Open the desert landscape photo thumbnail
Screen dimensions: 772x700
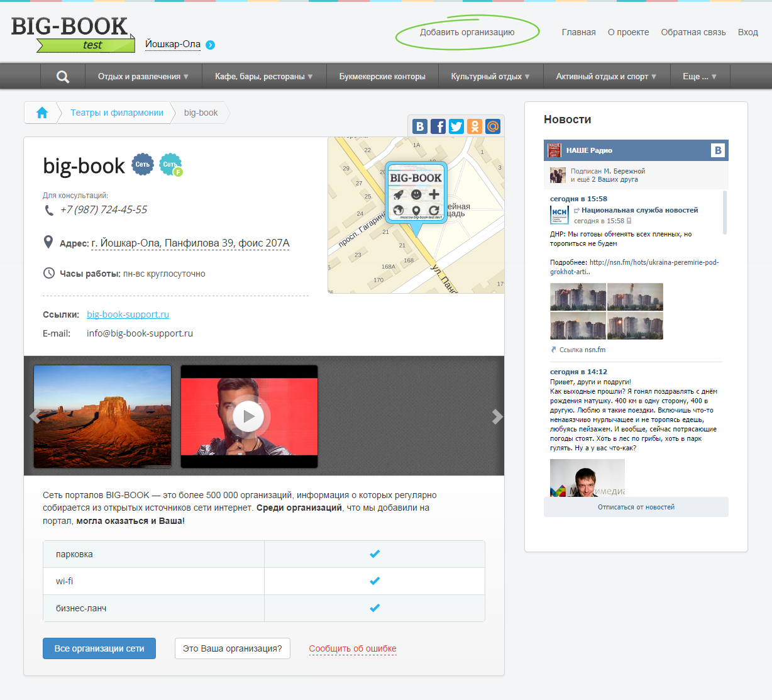click(x=102, y=416)
